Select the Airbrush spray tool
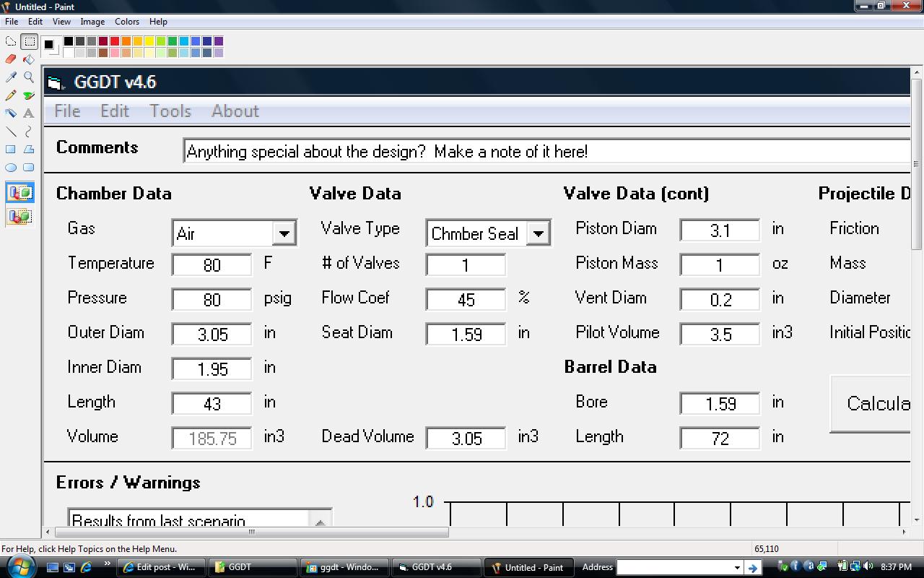This screenshot has height=578, width=924. pyautogui.click(x=11, y=113)
